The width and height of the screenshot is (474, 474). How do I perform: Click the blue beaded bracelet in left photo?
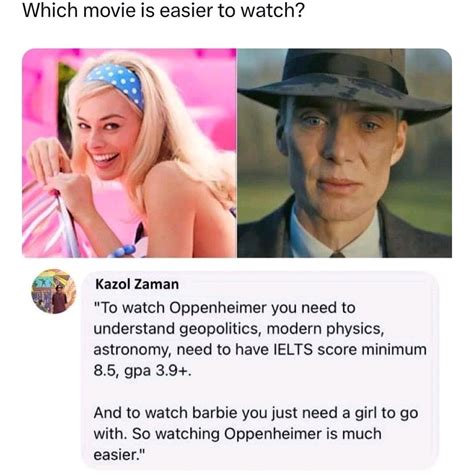point(122,251)
